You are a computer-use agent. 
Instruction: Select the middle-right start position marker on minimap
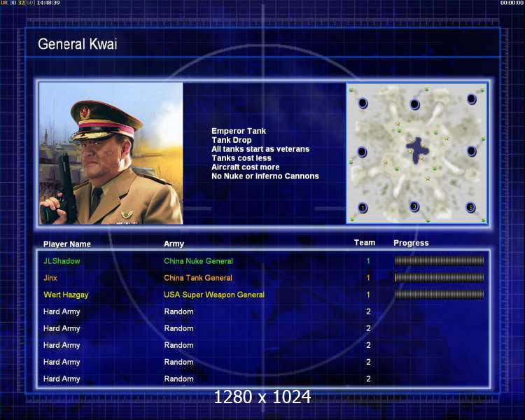(x=471, y=151)
